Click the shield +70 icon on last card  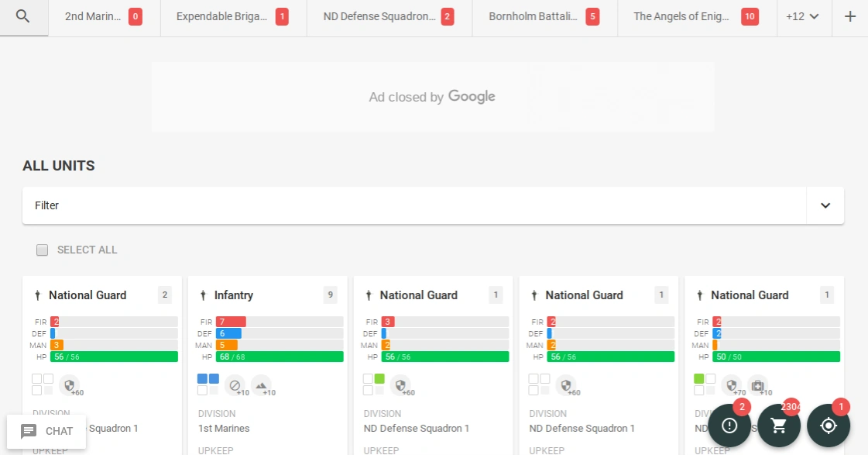click(x=731, y=385)
